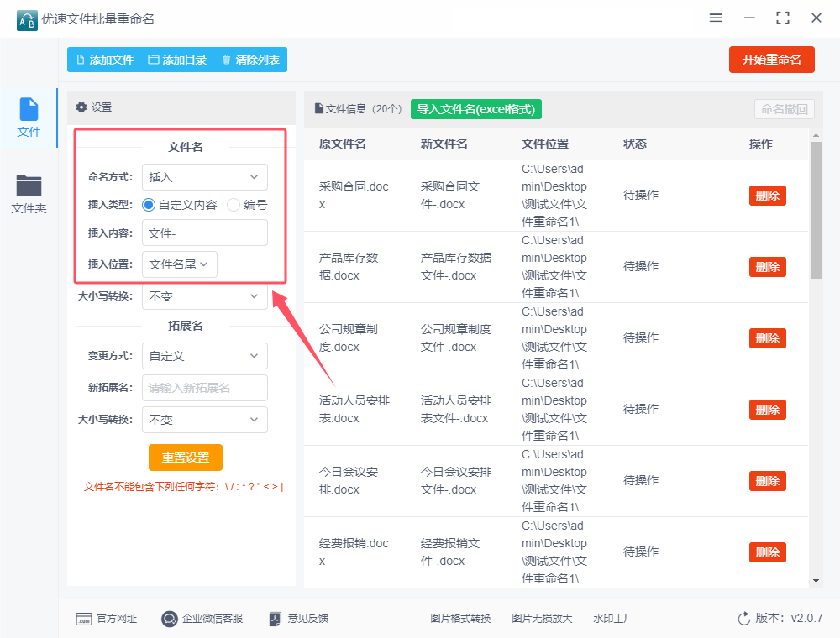Delete the 采购合同.docx row
840x638 pixels.
pyautogui.click(x=767, y=196)
